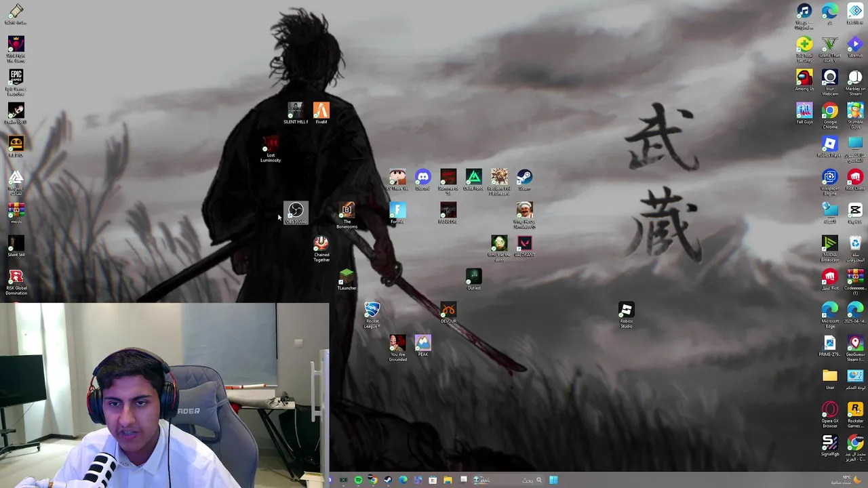Launch Marbles on Stream desktop icon
The width and height of the screenshot is (868, 488).
coord(855,83)
